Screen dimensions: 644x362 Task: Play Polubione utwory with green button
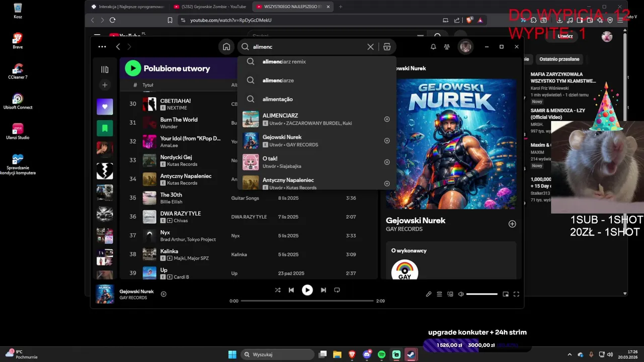(x=133, y=68)
